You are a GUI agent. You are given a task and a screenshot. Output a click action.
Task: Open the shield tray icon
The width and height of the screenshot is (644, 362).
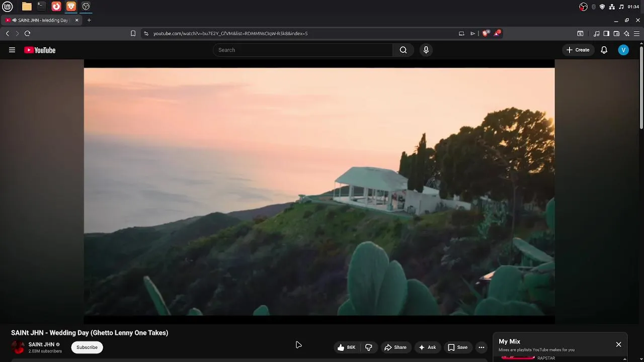[x=602, y=7]
